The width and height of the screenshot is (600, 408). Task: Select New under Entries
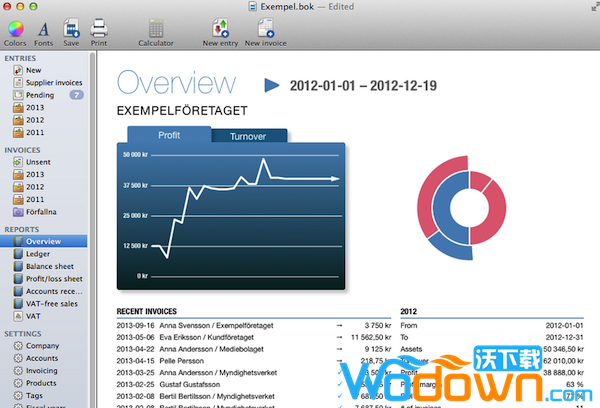[34, 70]
